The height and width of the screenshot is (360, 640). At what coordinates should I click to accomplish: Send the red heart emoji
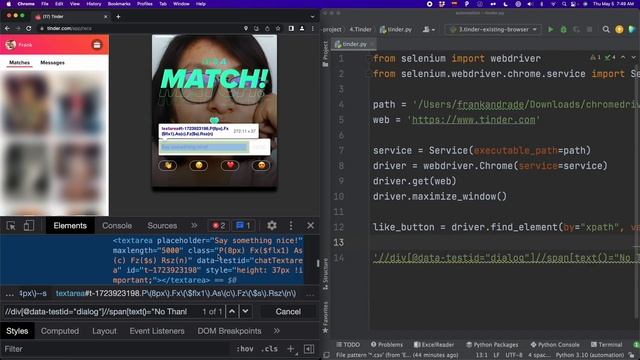(230, 165)
